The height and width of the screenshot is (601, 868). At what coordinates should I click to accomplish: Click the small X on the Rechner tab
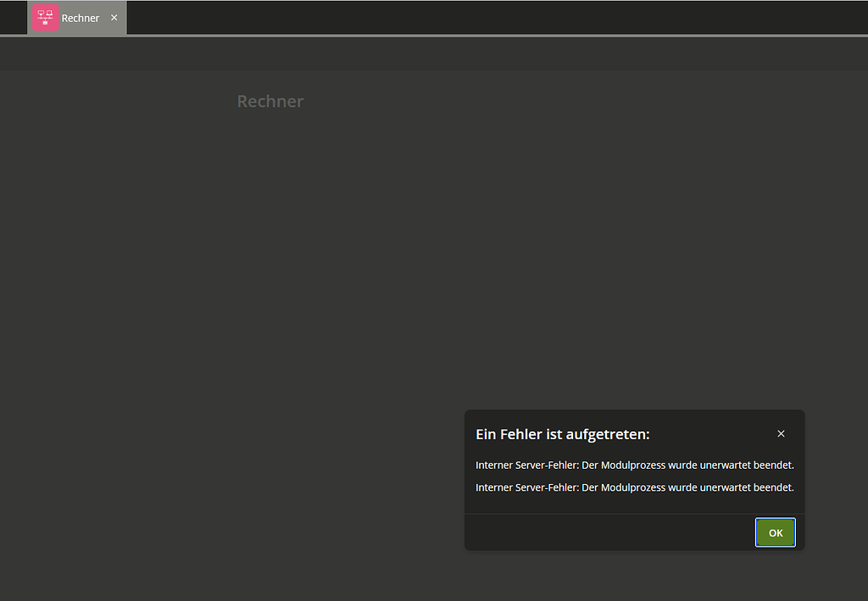pyautogui.click(x=114, y=17)
